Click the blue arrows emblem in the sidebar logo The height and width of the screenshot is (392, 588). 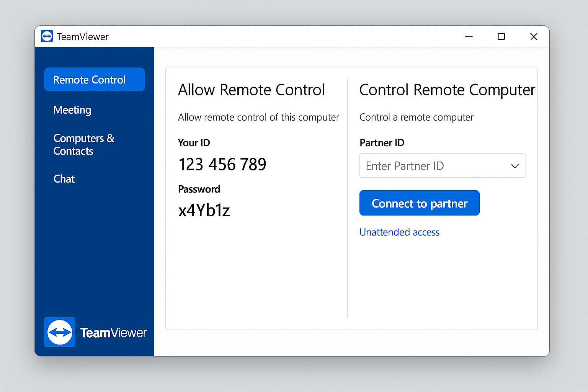60,332
